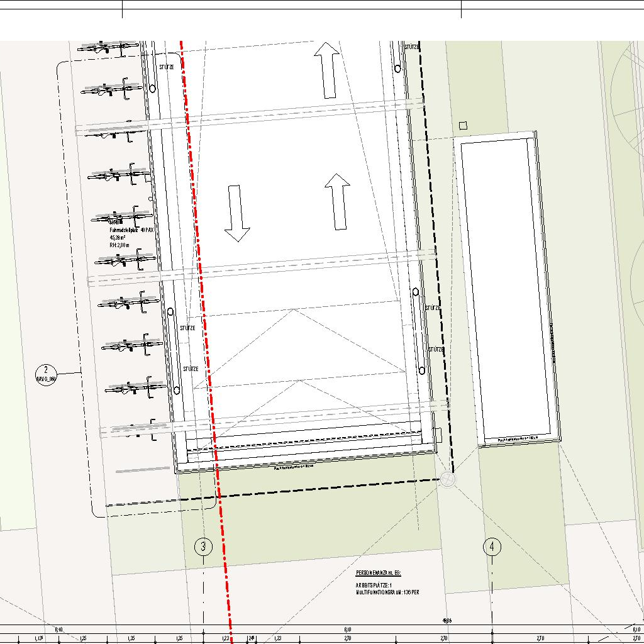Click the 49,86 dimension value
The image size is (644, 644).
tap(447, 621)
